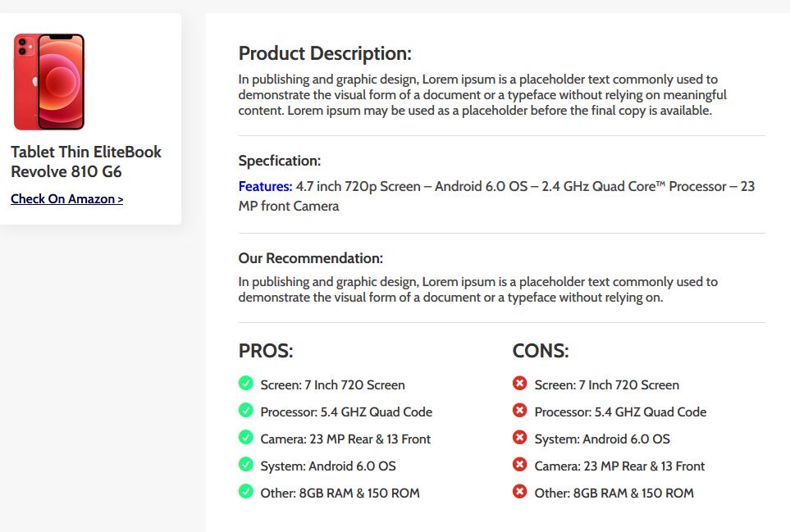
Task: Click green check icon beside System pro
Action: (x=245, y=464)
